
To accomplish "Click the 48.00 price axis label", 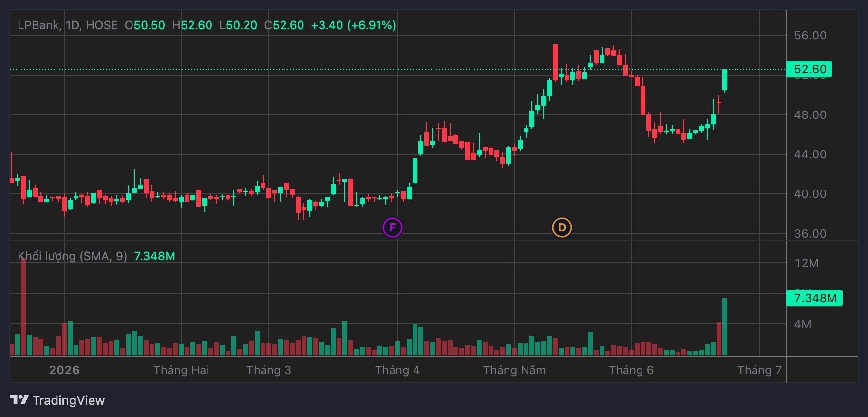I will [810, 115].
